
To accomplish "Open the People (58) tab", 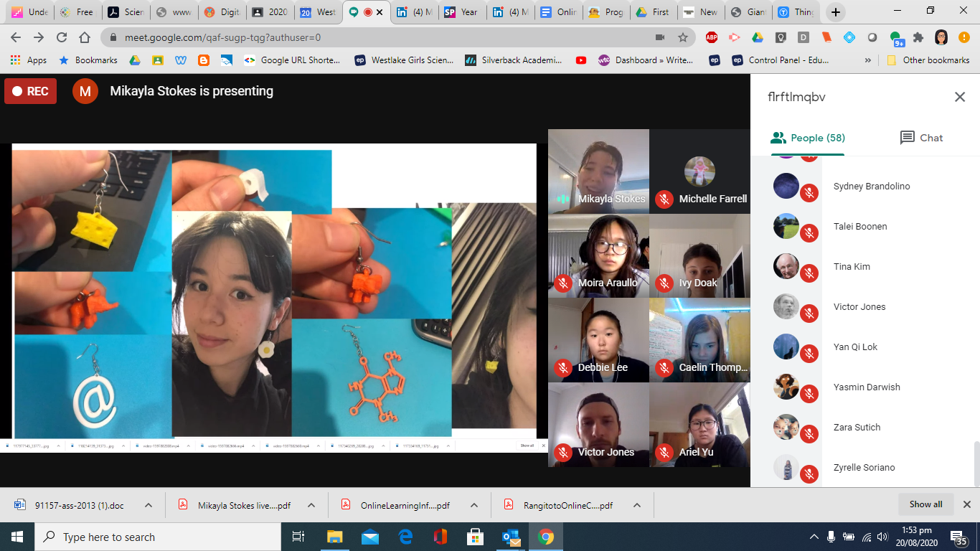I will click(x=807, y=138).
